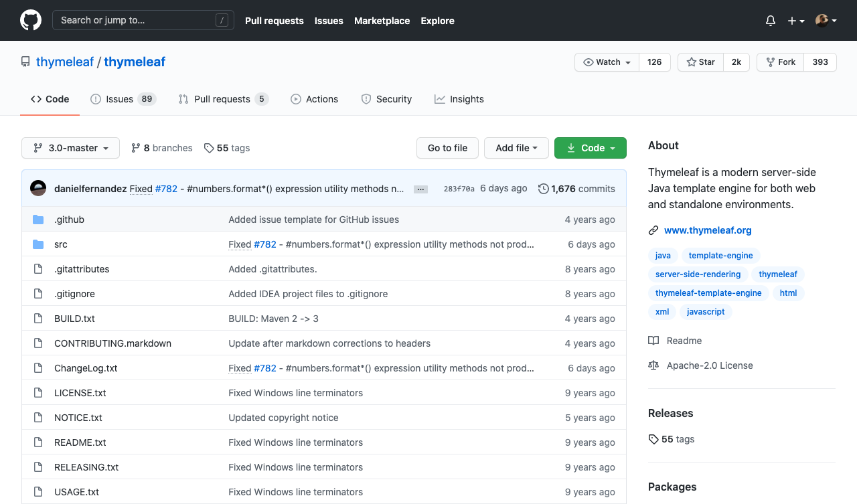Open danielfernandez author link
Viewport: 857px width, 504px height.
(x=90, y=189)
